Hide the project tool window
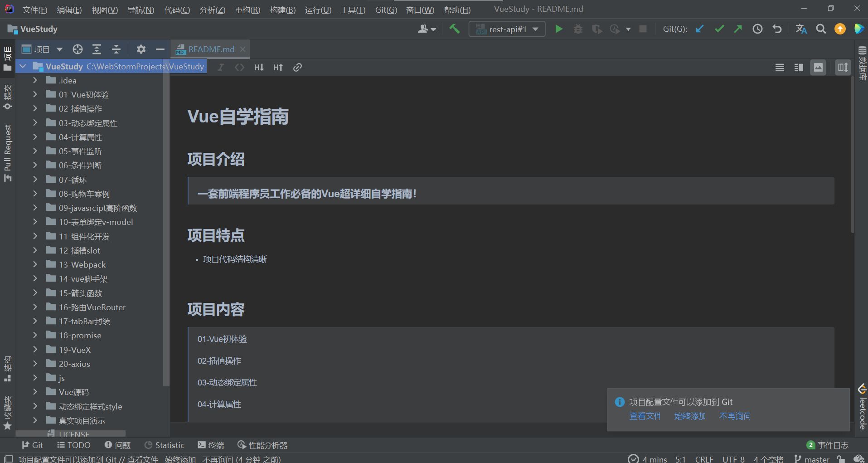This screenshot has height=463, width=868. pyautogui.click(x=160, y=49)
